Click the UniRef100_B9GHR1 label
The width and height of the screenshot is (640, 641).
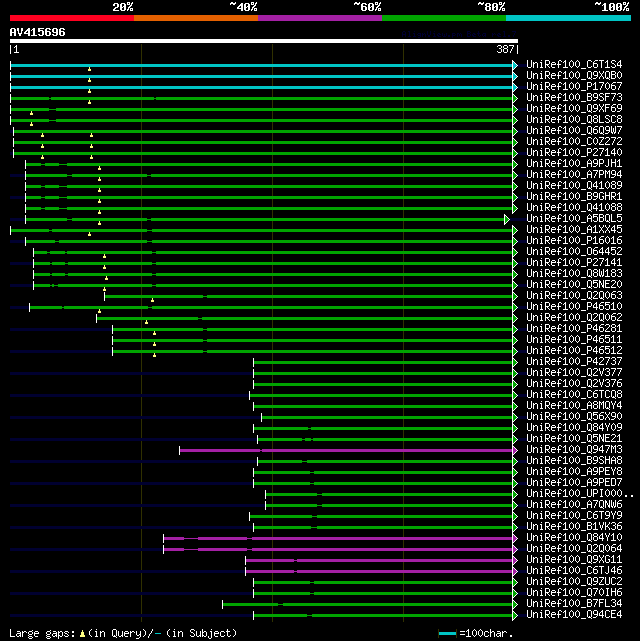click(574, 197)
